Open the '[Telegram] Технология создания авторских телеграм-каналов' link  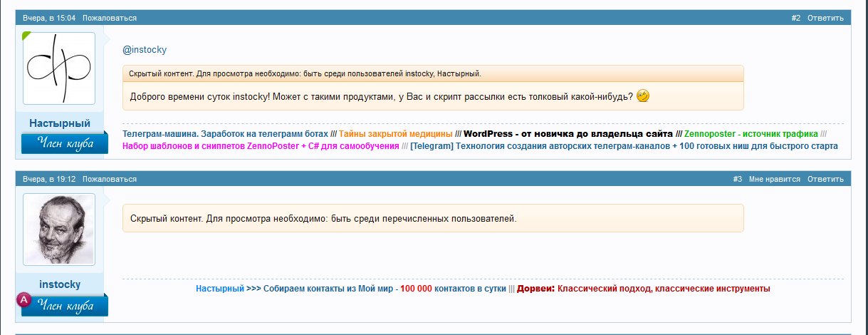click(624, 146)
